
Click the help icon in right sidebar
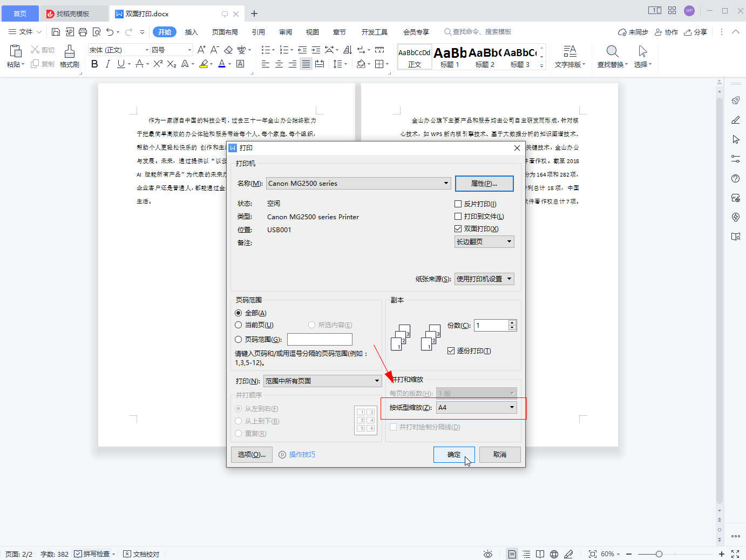click(x=735, y=178)
